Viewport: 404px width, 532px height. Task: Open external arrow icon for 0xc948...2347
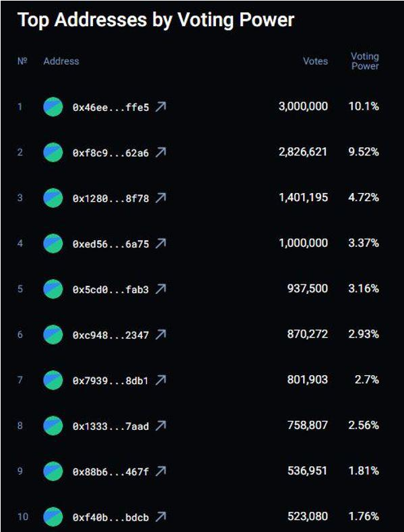160,334
